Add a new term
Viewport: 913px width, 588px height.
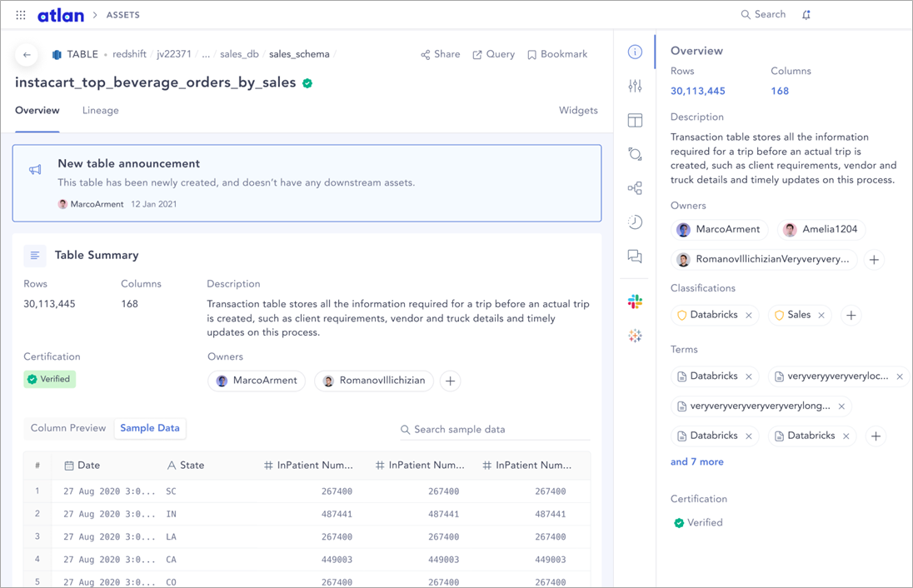[x=876, y=436]
